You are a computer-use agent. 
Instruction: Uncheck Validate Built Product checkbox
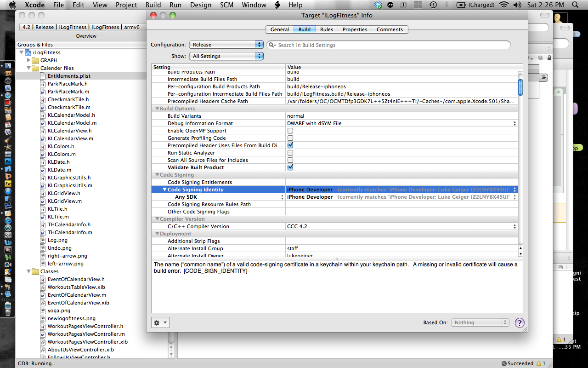pyautogui.click(x=290, y=167)
